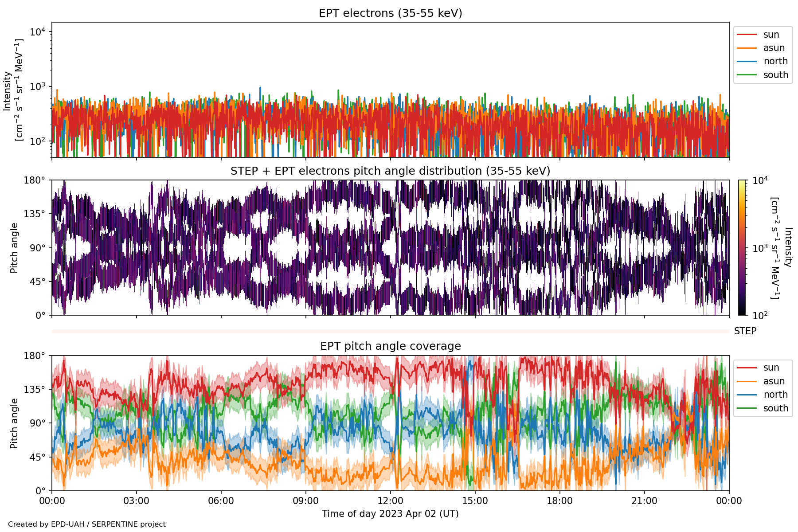798x532 pixels.
Task: Click the 10^3 label on the colorbar
Action: (x=760, y=248)
